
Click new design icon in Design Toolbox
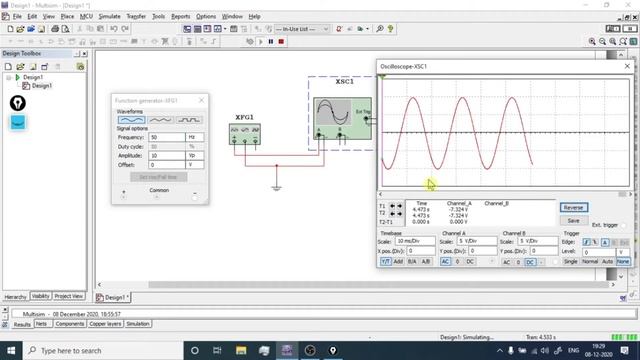point(8,67)
